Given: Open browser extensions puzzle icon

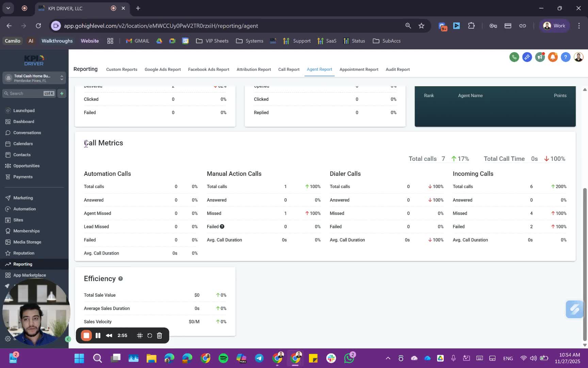Looking at the screenshot, I should tap(471, 26).
